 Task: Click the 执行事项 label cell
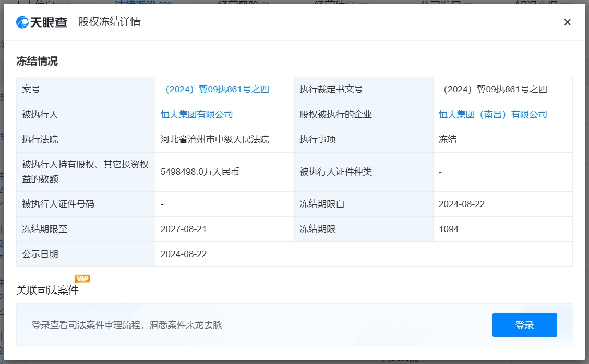coord(364,139)
